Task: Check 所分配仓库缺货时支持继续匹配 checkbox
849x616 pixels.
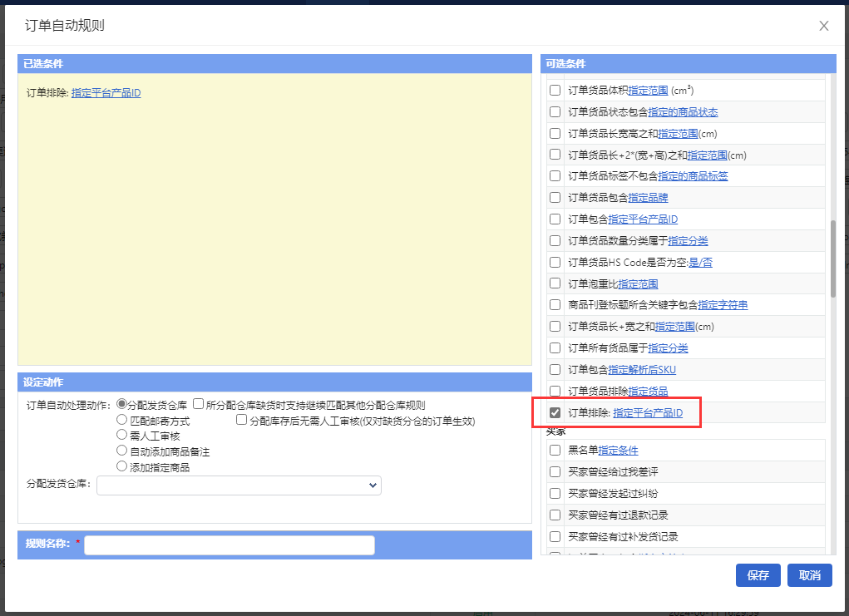Action: coord(199,405)
